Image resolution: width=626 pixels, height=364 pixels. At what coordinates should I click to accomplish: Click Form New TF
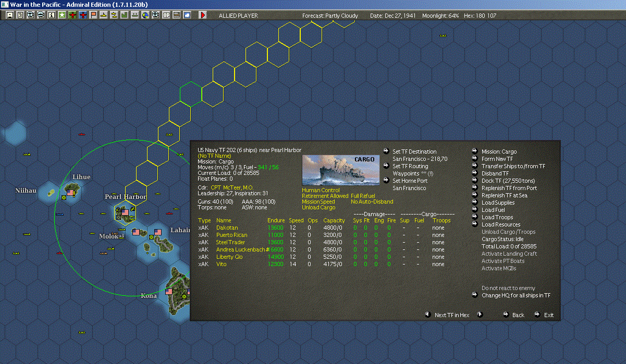click(x=497, y=159)
